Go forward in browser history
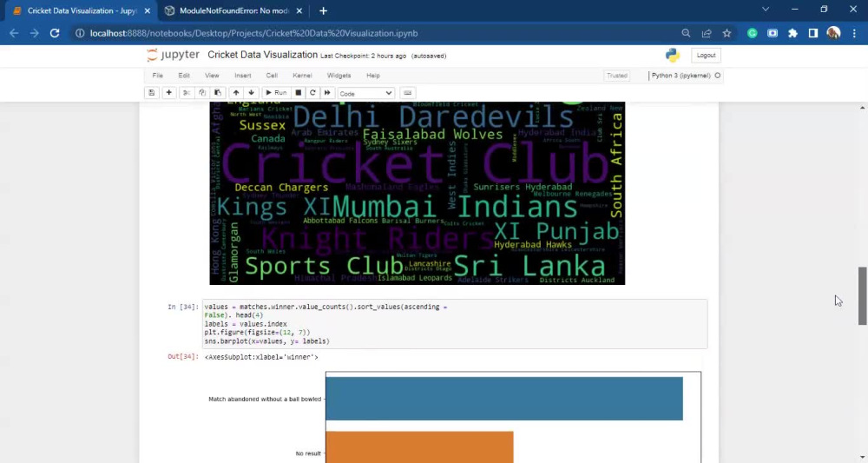Screen dimensions: 868x463 pyautogui.click(x=35, y=33)
